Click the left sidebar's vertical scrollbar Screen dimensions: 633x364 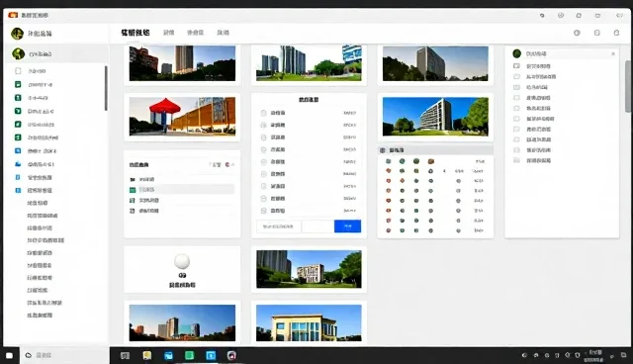(x=106, y=88)
